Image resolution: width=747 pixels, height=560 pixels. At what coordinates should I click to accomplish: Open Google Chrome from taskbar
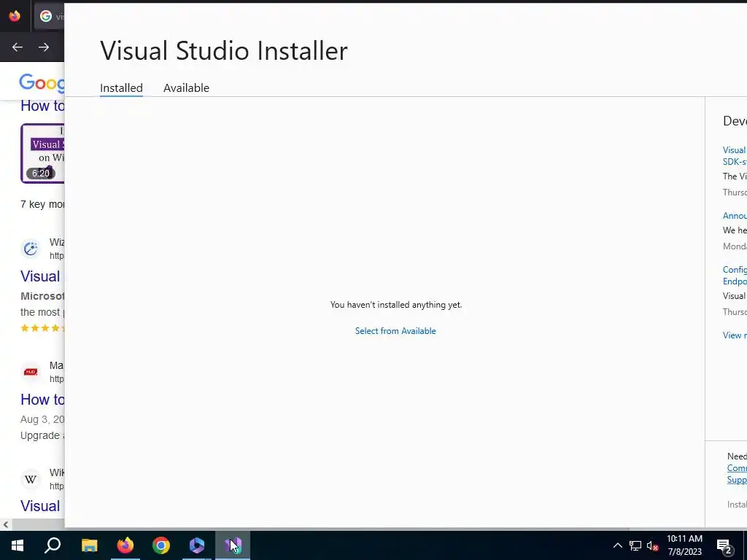pos(161,545)
